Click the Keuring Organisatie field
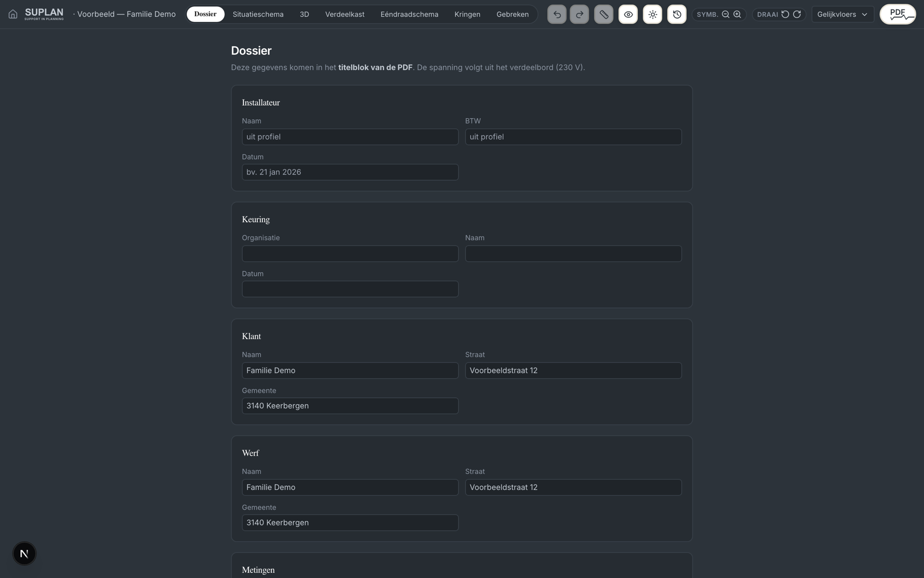This screenshot has width=924, height=578. [x=350, y=253]
